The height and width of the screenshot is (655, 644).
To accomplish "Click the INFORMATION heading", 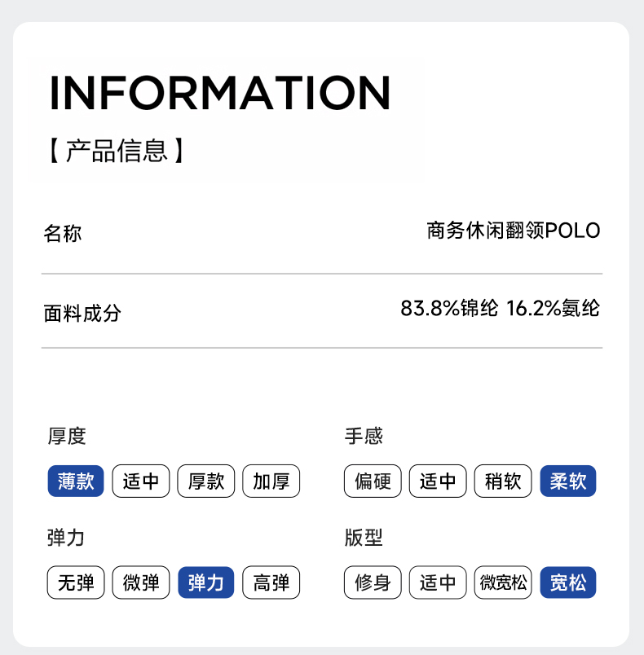I will coord(220,93).
